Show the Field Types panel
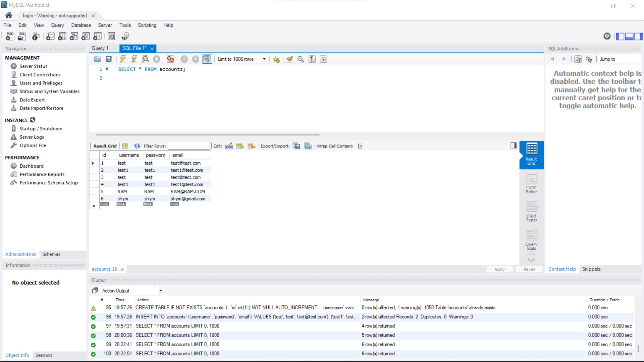The height and width of the screenshot is (362, 644). pos(531,211)
